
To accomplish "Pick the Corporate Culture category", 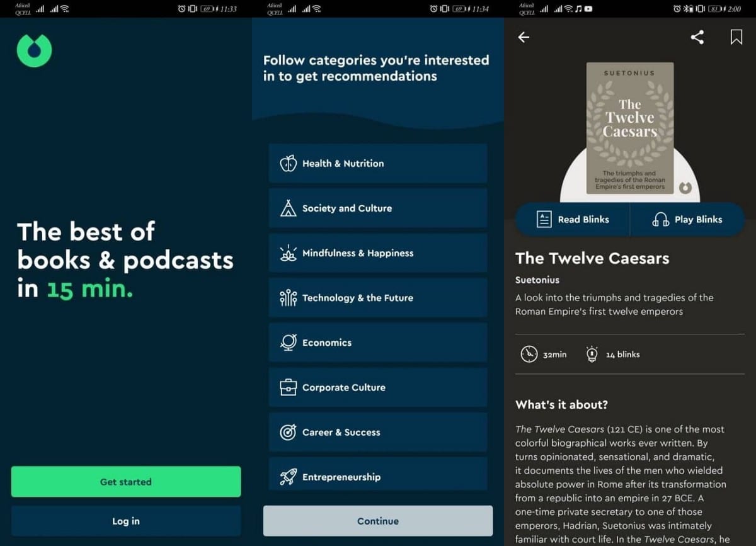I will click(x=377, y=387).
